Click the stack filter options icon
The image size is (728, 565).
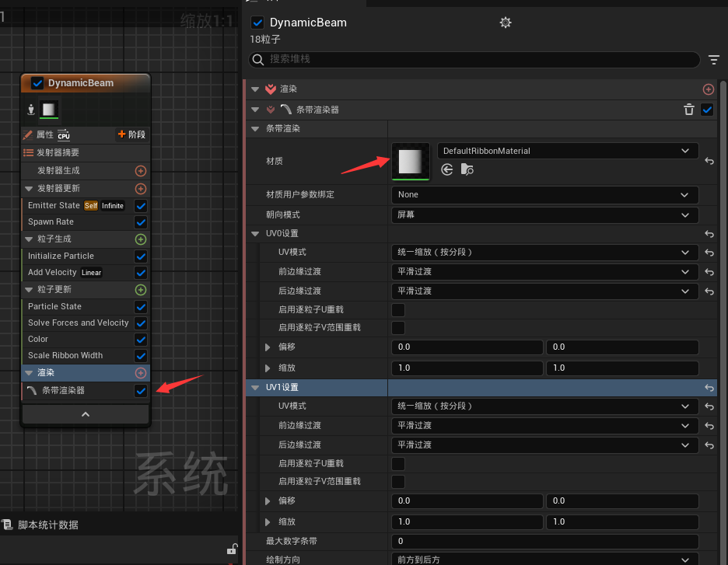pos(713,59)
